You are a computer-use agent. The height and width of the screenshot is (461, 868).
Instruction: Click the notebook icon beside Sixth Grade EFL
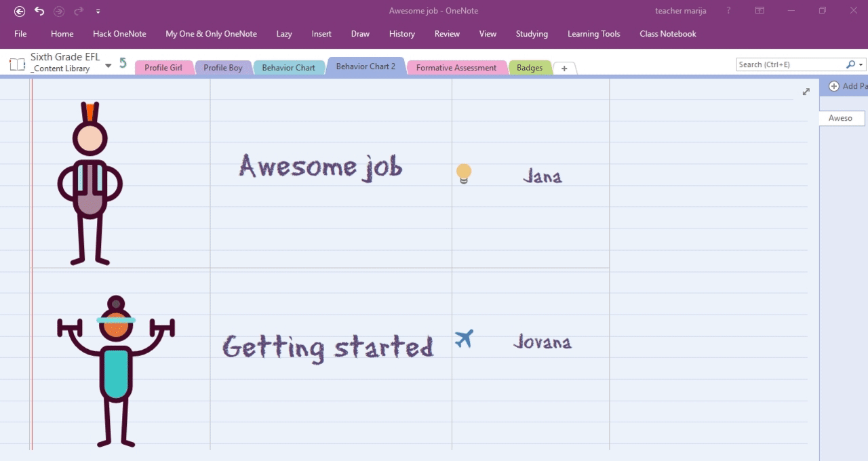17,64
